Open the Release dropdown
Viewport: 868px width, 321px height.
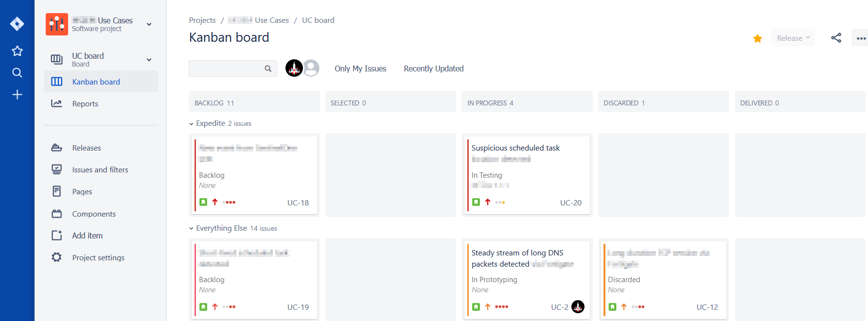793,38
